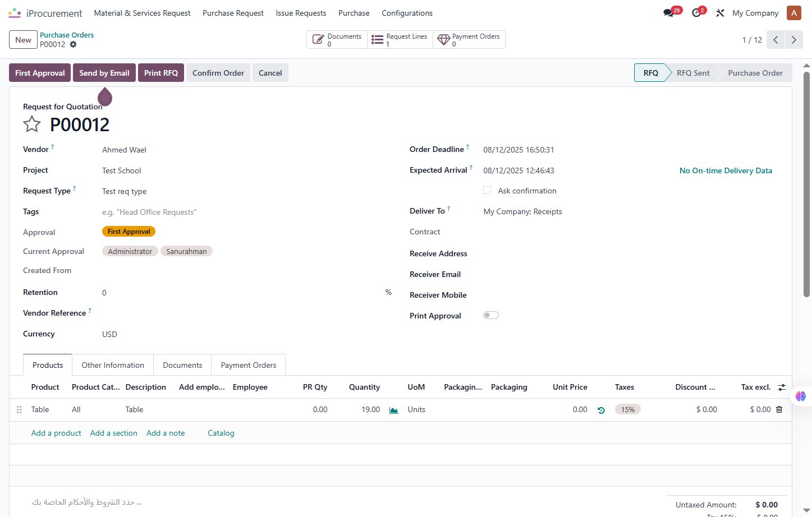Screen dimensions: 812x517
Task: Click the Send by Email button
Action: [104, 73]
